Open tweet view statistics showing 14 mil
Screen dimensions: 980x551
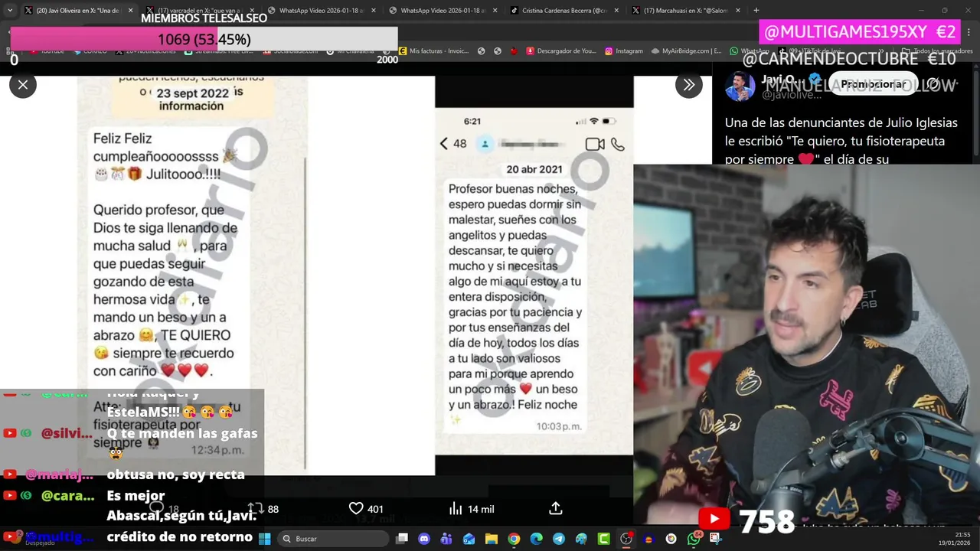coord(472,508)
